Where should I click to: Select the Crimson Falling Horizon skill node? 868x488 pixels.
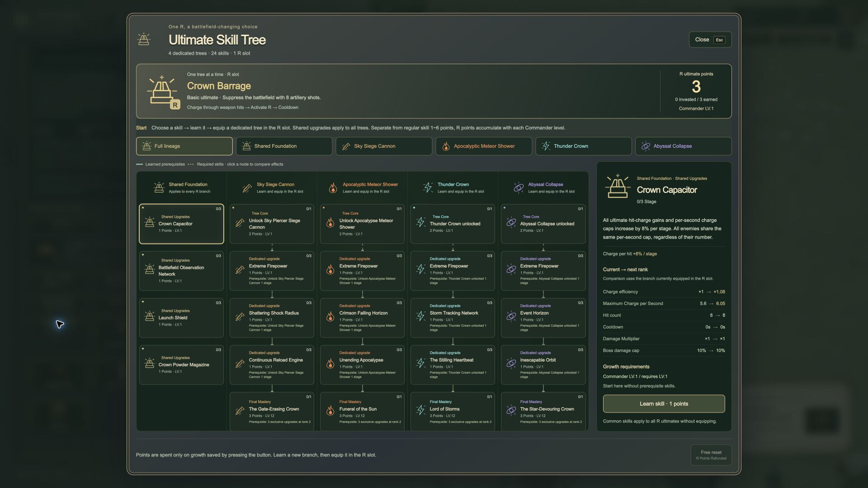362,318
